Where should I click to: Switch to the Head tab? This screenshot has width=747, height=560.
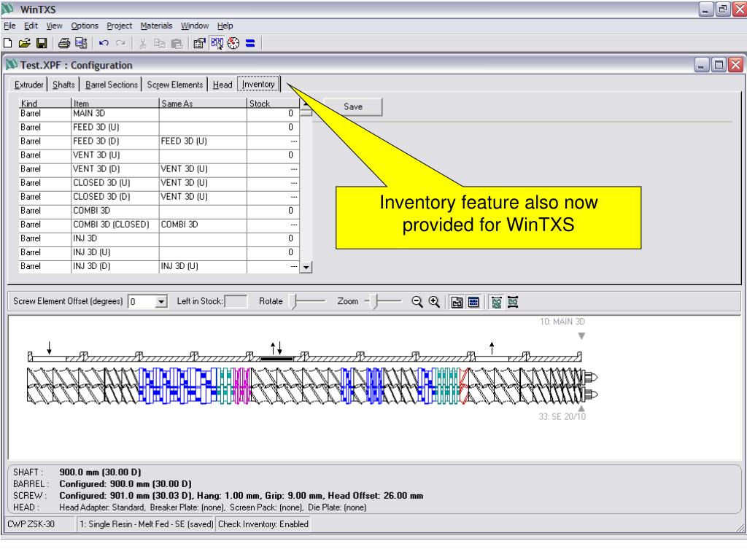(x=222, y=85)
